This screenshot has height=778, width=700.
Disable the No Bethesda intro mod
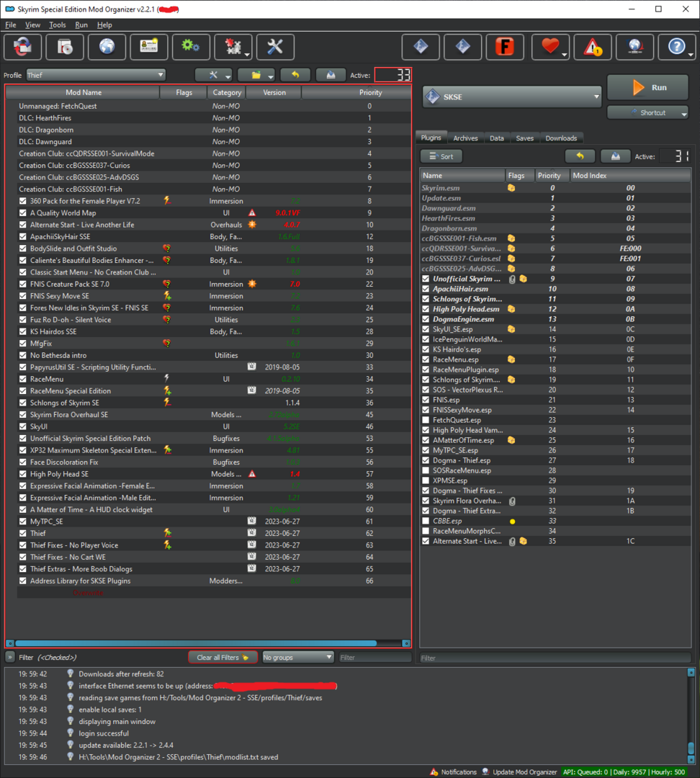pyautogui.click(x=23, y=355)
